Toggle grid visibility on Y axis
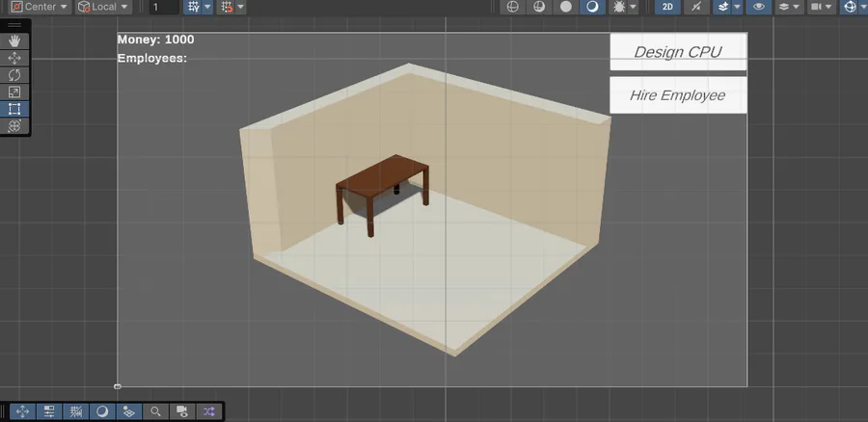Viewport: 868px width, 422px height. click(193, 7)
